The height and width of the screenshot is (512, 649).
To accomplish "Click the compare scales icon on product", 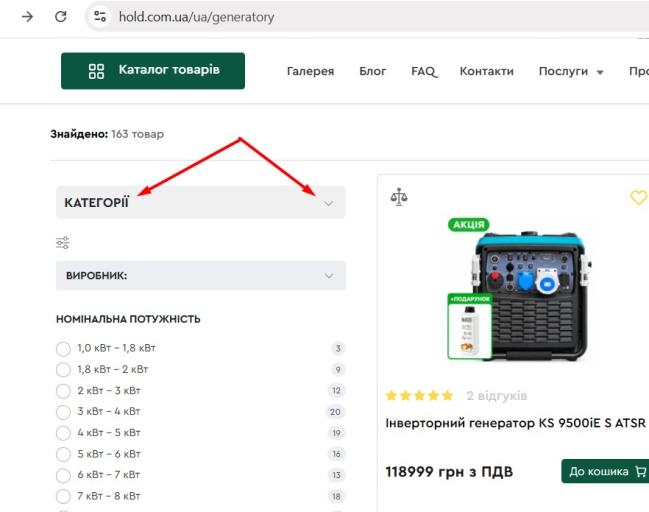I will [399, 197].
